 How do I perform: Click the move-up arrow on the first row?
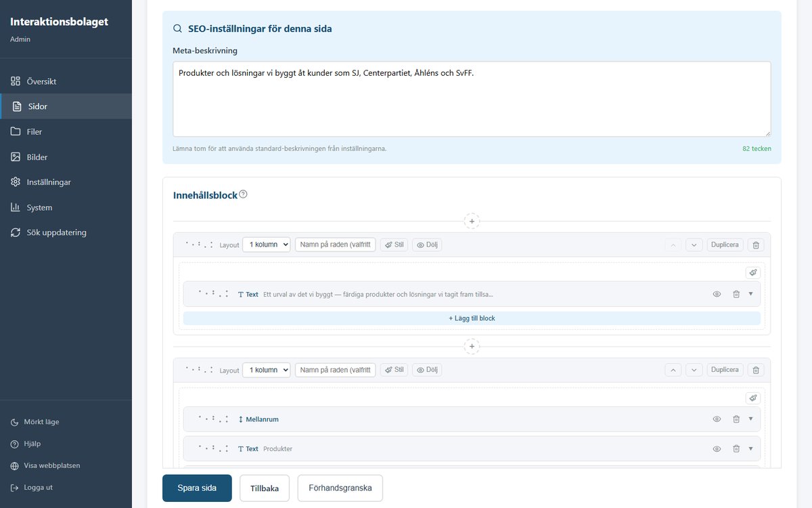point(673,245)
